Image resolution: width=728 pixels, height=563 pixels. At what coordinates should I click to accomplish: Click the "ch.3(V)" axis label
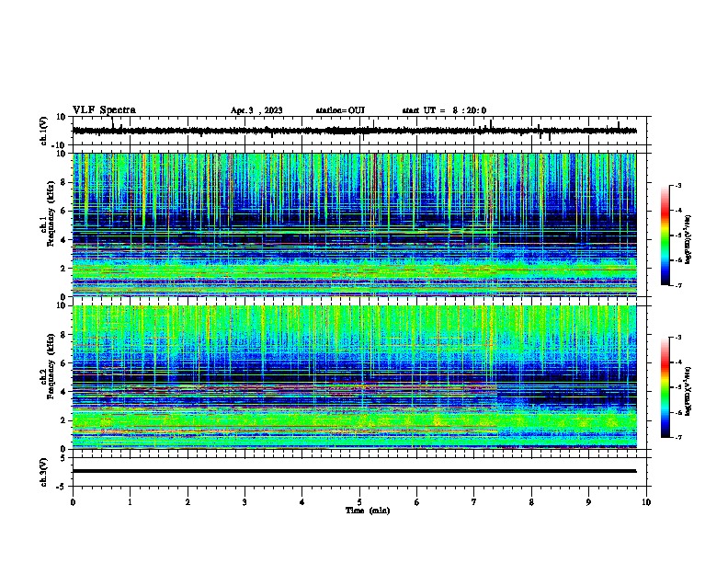44,472
